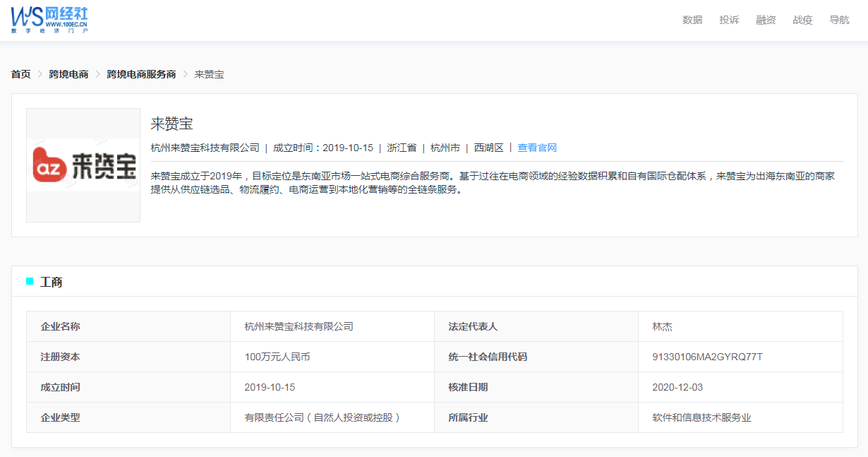Image resolution: width=868 pixels, height=457 pixels.
Task: Select 成立时间：2019-10-15 in company header
Action: pyautogui.click(x=323, y=148)
